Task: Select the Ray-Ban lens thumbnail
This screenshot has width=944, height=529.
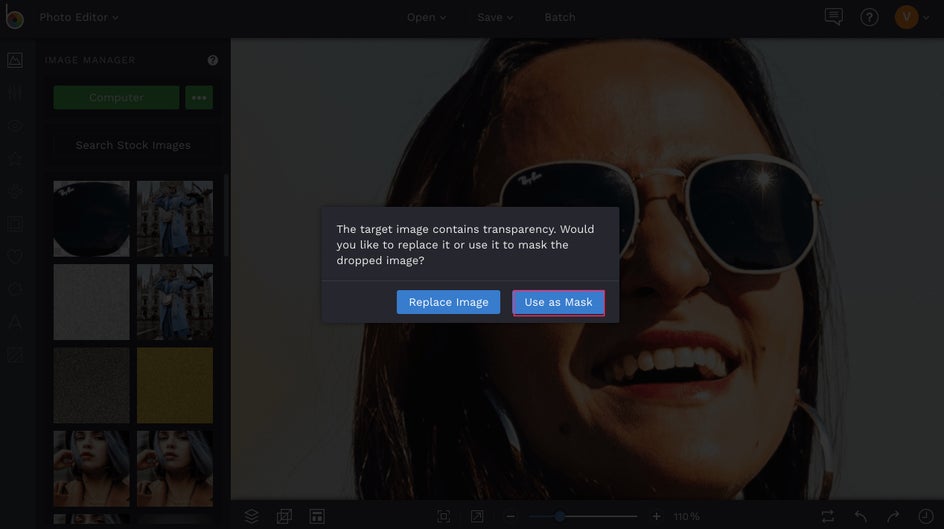Action: [x=92, y=219]
